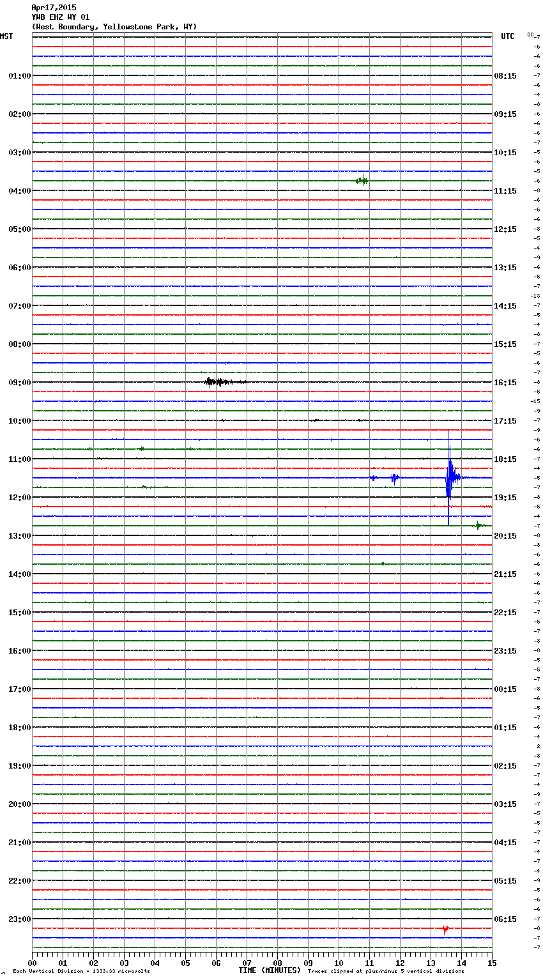Click the Each Vertical Division microvolts note

point(81,972)
